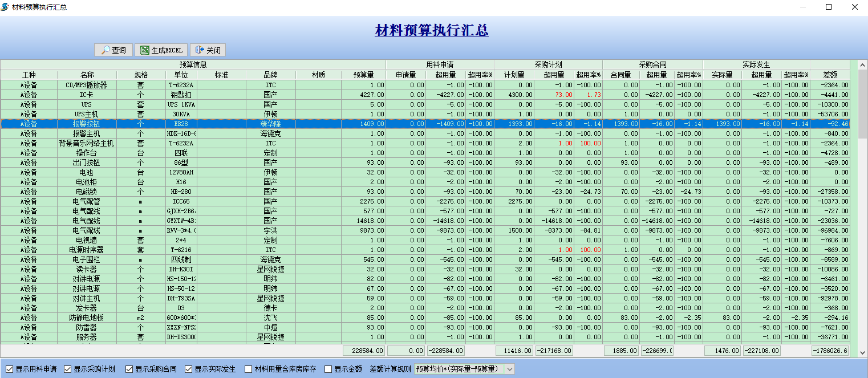This screenshot has height=378, width=868.
Task: Click the magnifier 查询 query button
Action: (113, 50)
